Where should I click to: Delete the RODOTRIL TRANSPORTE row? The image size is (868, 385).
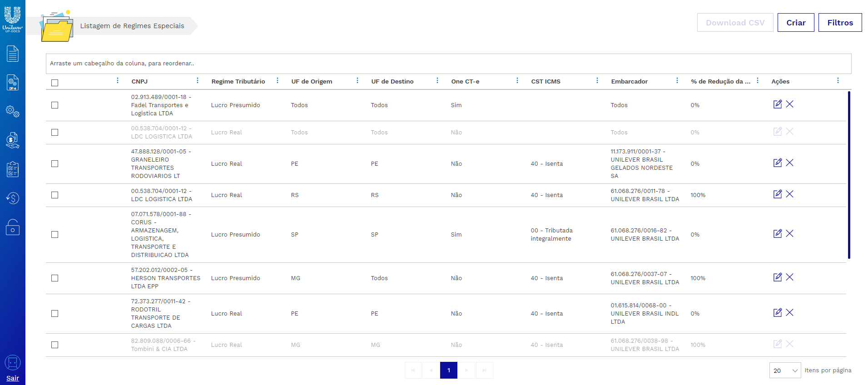coord(790,313)
